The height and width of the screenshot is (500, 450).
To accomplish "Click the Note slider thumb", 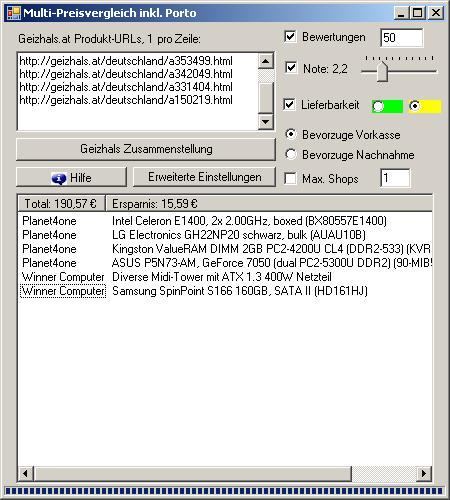I will click(x=382, y=71).
